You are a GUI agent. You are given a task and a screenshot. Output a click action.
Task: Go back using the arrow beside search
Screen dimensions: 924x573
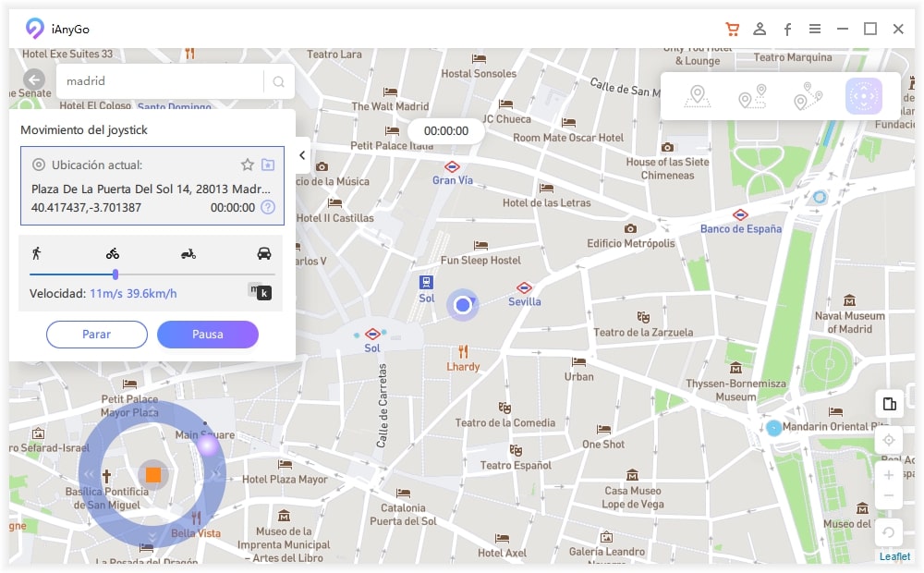34,79
